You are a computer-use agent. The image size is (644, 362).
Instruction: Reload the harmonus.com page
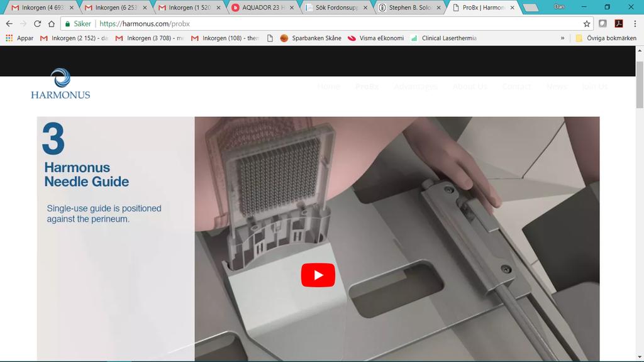coord(37,24)
